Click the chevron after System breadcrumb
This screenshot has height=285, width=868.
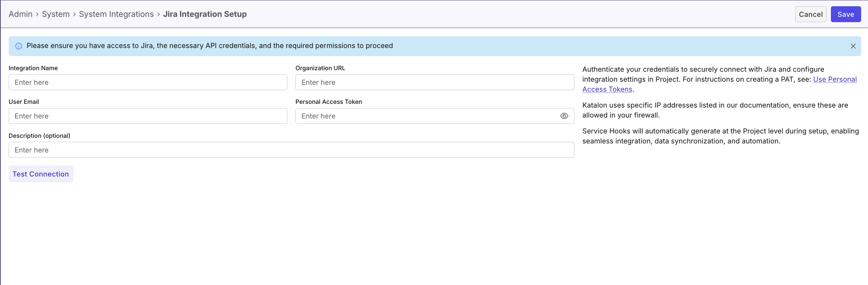[75, 14]
